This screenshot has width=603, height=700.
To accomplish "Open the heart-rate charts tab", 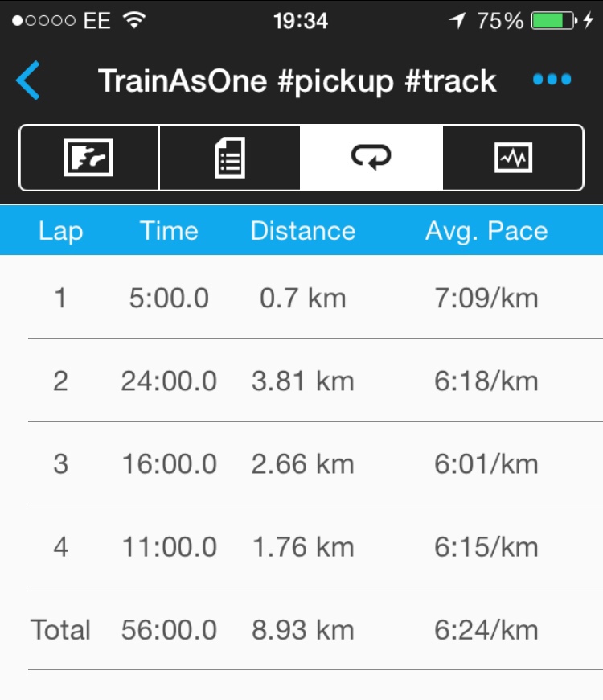I will click(513, 158).
